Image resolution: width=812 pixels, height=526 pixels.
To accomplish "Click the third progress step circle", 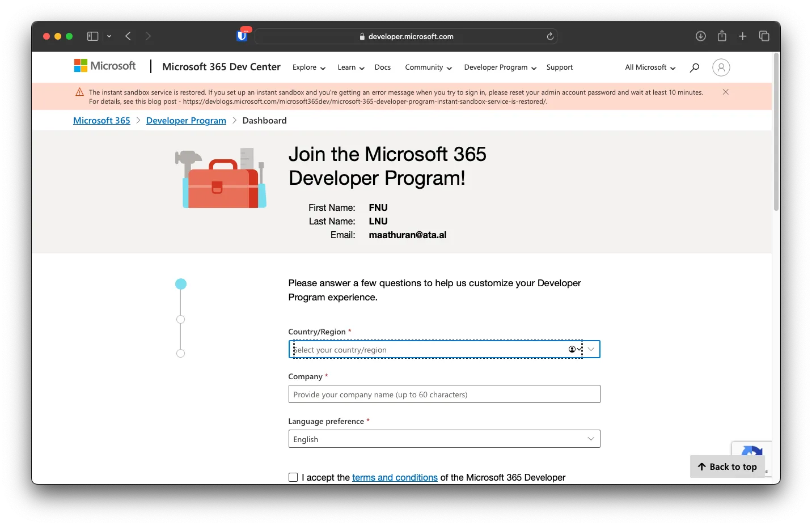I will point(181,354).
